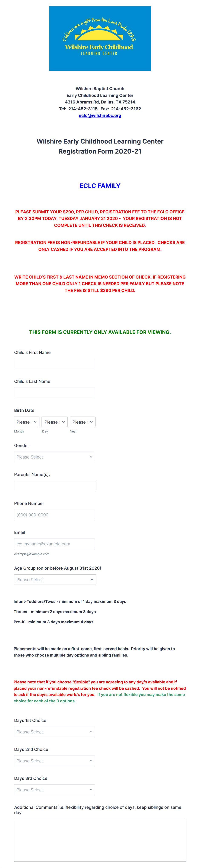Click into Child's Last Name input
Screen dimensions: 198x868
[x=55, y=393]
